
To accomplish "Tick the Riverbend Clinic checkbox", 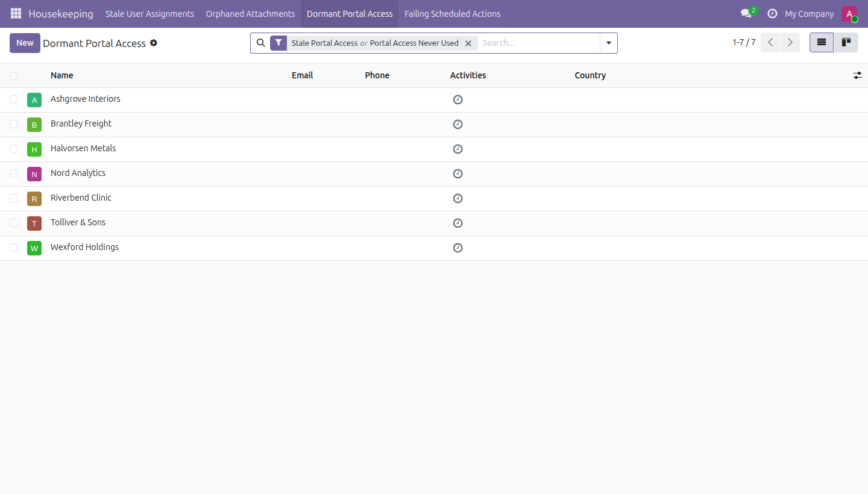I will tap(14, 198).
